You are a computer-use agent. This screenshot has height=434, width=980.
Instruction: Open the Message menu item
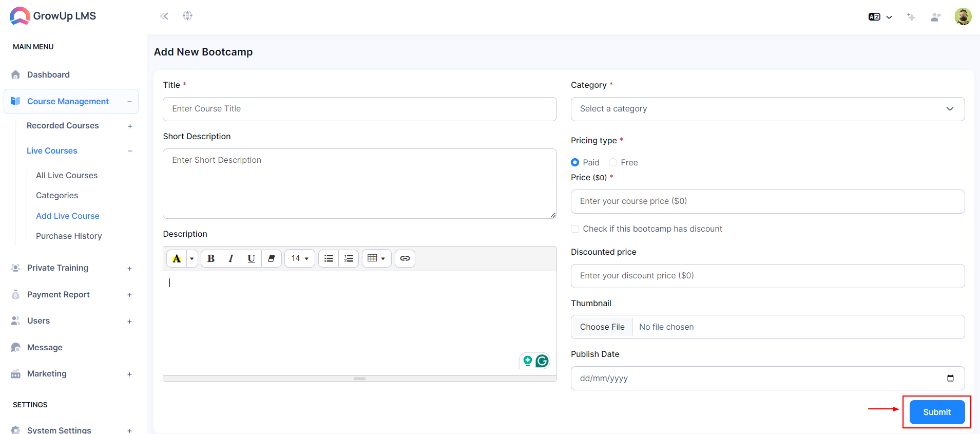pos(45,347)
